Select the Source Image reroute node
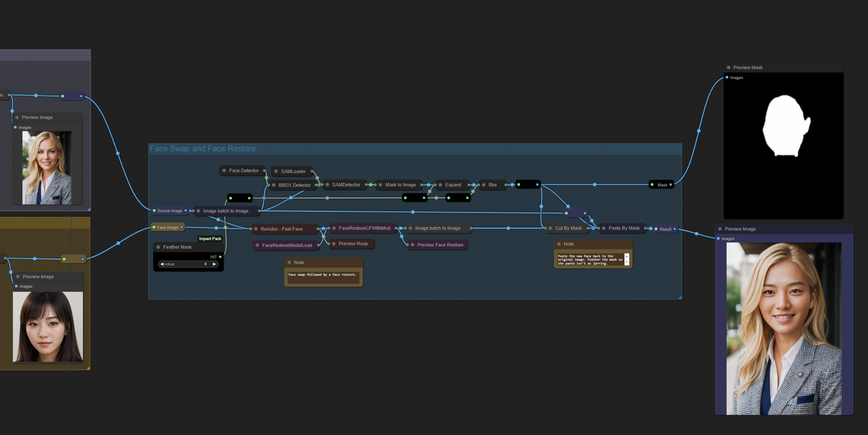The image size is (868, 435). point(170,211)
